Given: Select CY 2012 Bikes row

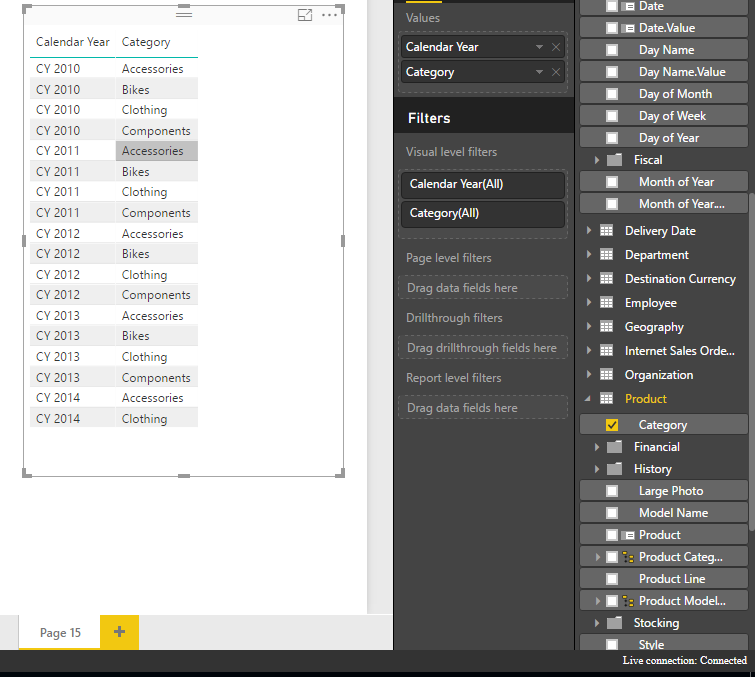Looking at the screenshot, I should click(114, 254).
